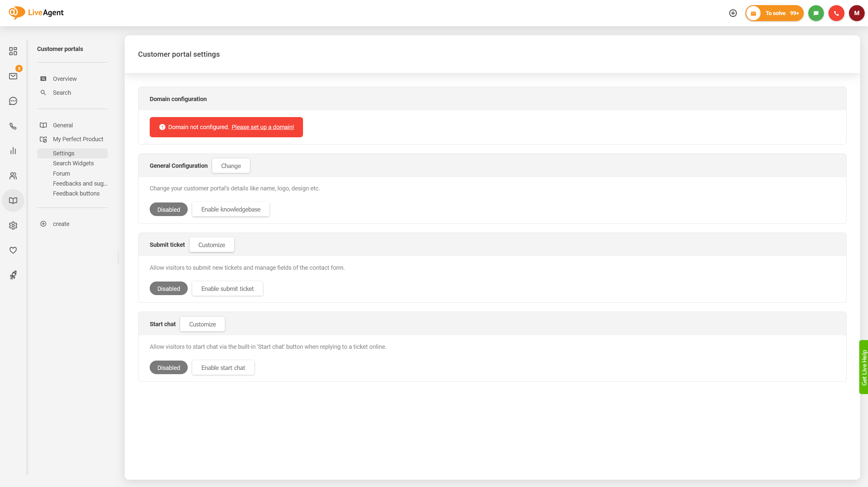Click the rocket Getting Started icon
Image resolution: width=868 pixels, height=487 pixels.
click(13, 275)
